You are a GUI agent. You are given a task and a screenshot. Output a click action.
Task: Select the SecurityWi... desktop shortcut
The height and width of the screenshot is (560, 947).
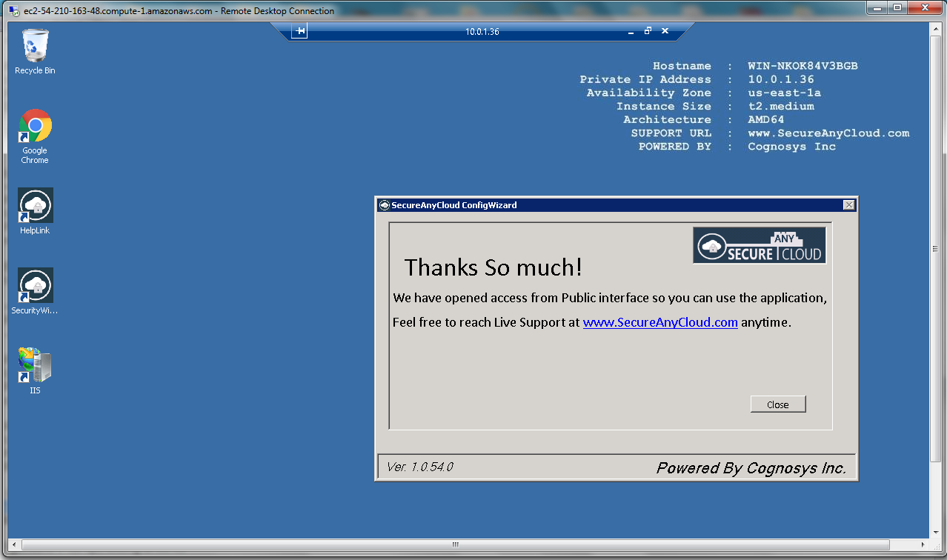click(35, 286)
